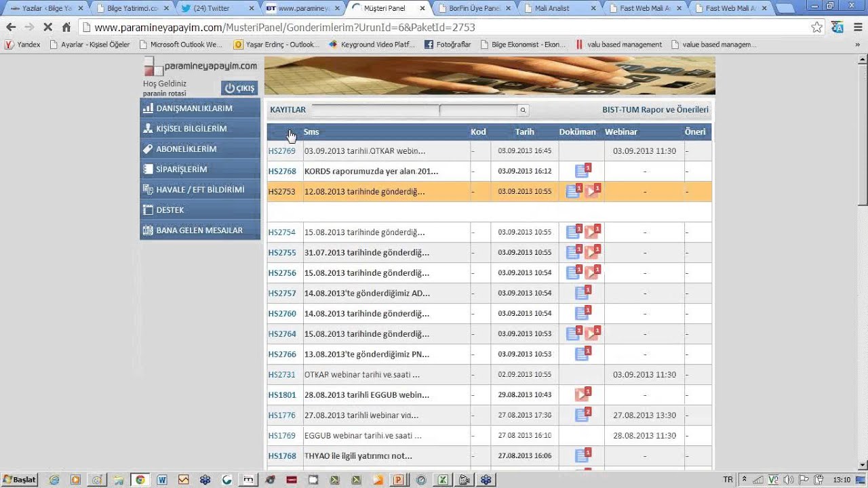Open record link HS1801
The width and height of the screenshot is (868, 488).
282,394
